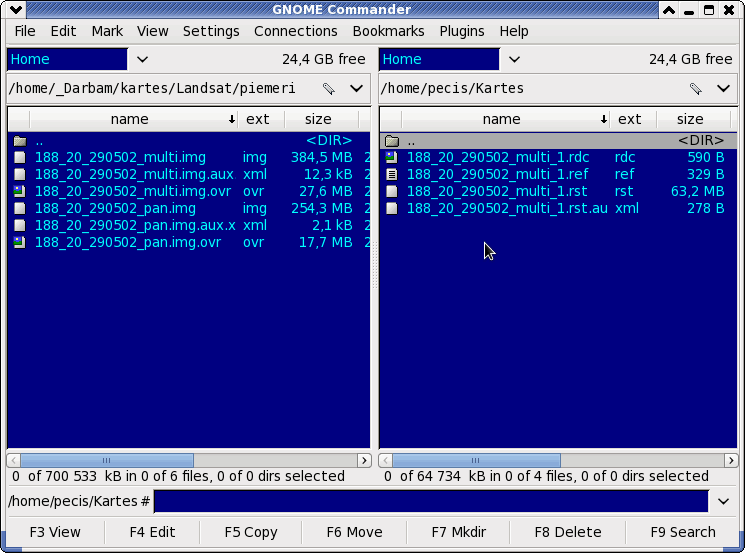Sort left panel by size column

[322, 119]
